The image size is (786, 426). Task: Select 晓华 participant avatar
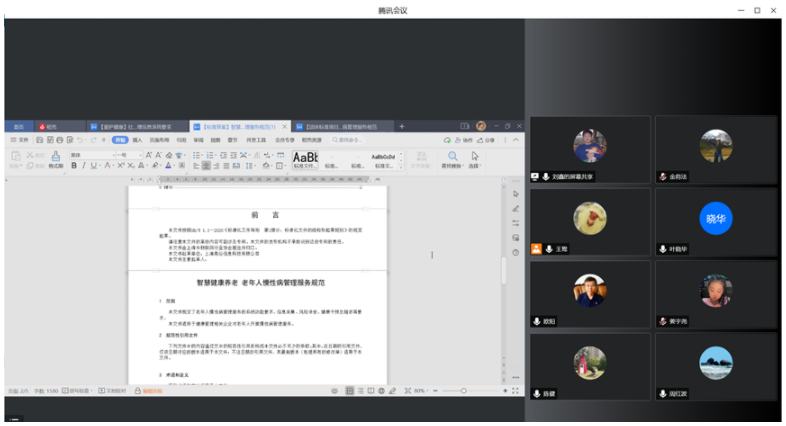pyautogui.click(x=716, y=219)
